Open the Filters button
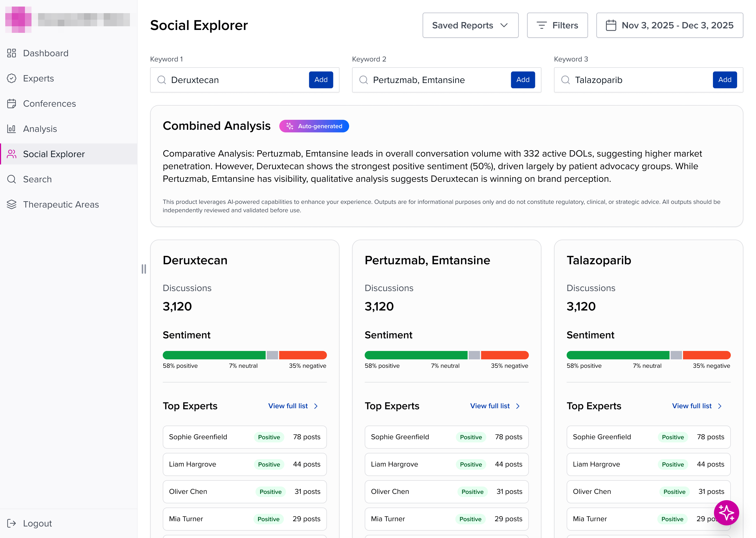The width and height of the screenshot is (756, 538). (557, 25)
